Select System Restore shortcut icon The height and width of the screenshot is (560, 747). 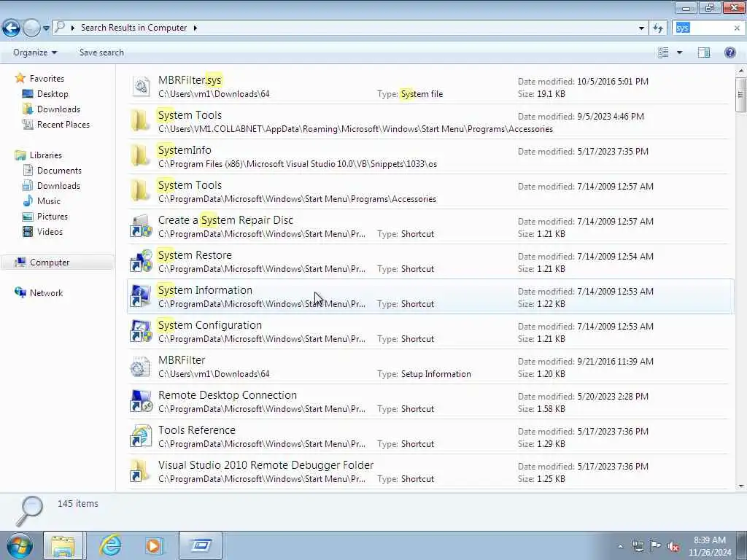(141, 262)
